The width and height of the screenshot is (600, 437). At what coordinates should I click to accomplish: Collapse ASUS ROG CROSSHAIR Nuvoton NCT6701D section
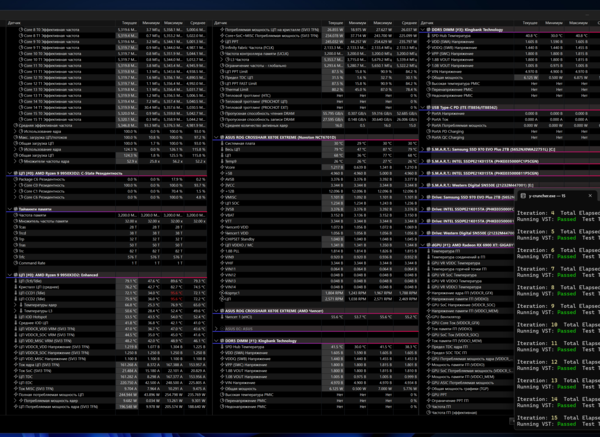(x=216, y=137)
